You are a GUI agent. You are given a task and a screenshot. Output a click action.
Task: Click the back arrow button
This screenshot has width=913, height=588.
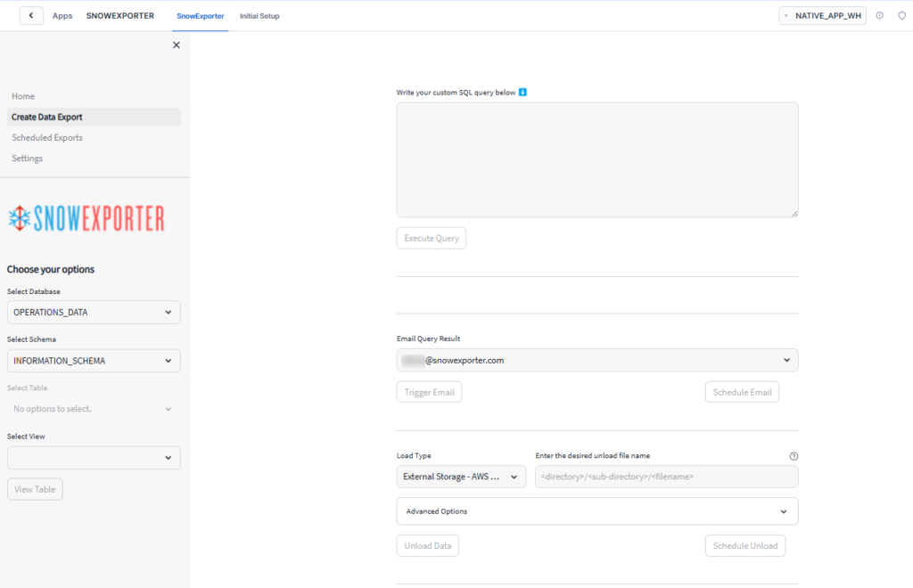[x=31, y=16]
